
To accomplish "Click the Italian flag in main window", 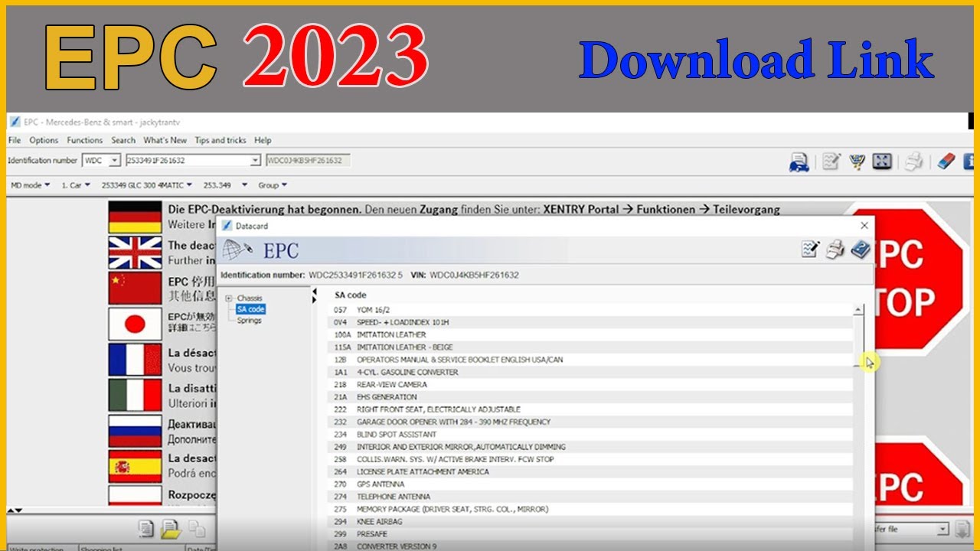I will click(x=135, y=395).
